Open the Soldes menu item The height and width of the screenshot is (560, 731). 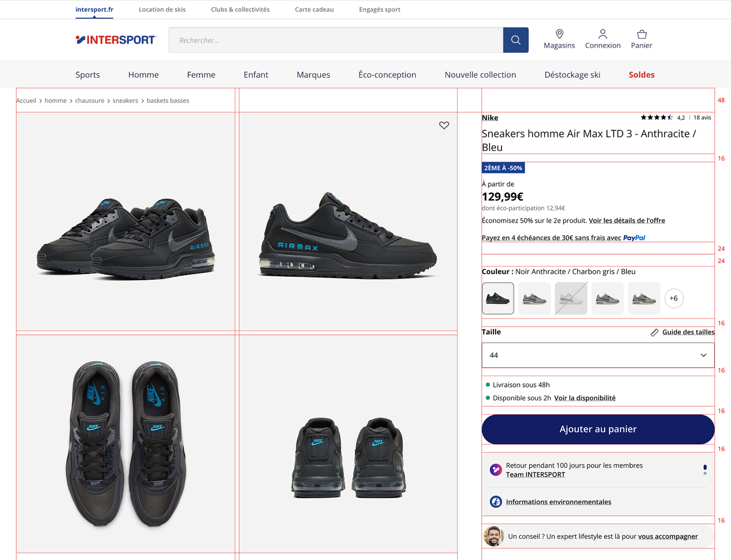pos(641,75)
